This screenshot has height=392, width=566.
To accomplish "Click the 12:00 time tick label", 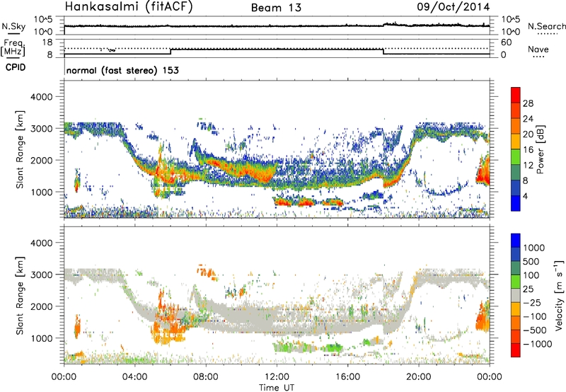I will [277, 377].
